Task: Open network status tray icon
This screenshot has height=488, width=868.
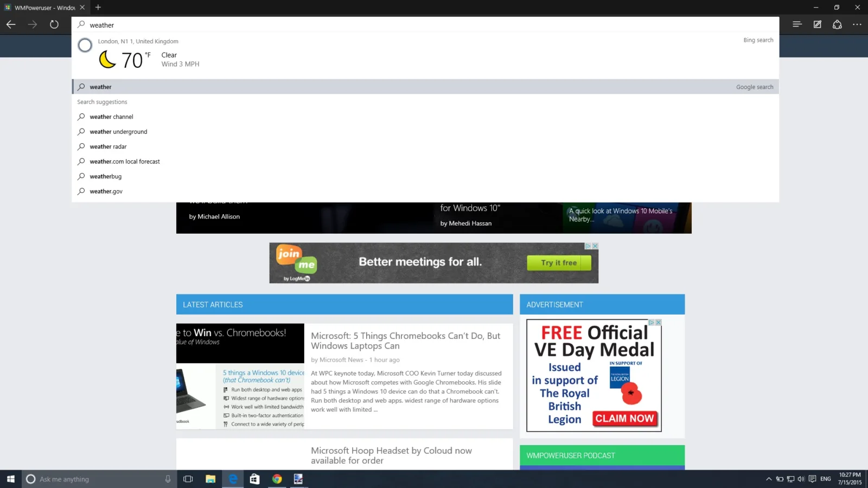Action: point(790,479)
